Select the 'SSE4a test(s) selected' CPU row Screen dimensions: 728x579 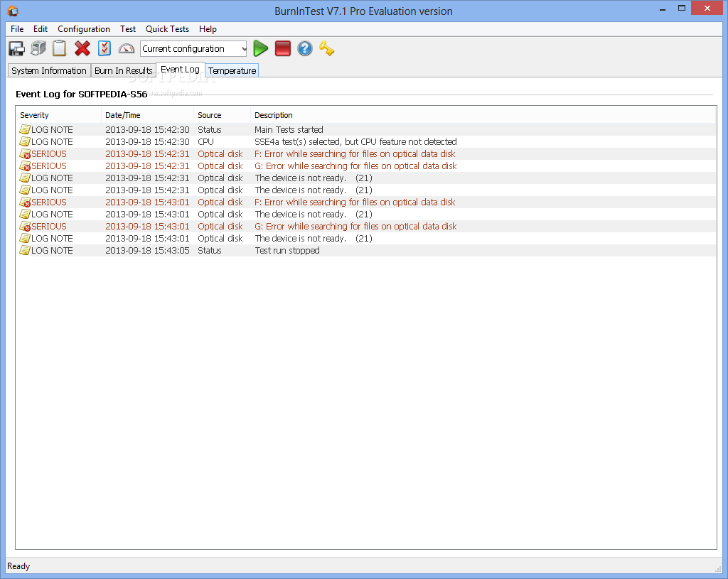(x=366, y=141)
